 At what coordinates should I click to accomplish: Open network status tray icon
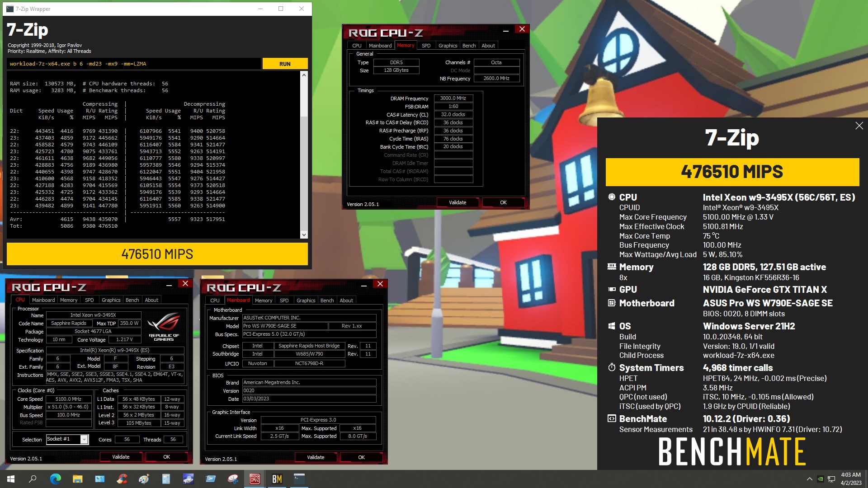831,479
